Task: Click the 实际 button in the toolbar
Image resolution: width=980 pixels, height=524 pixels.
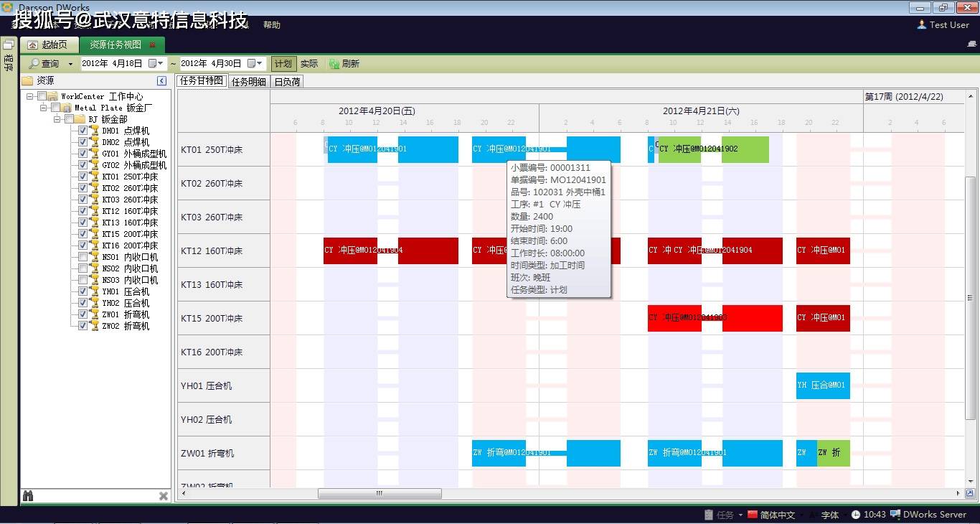Action: coord(309,63)
